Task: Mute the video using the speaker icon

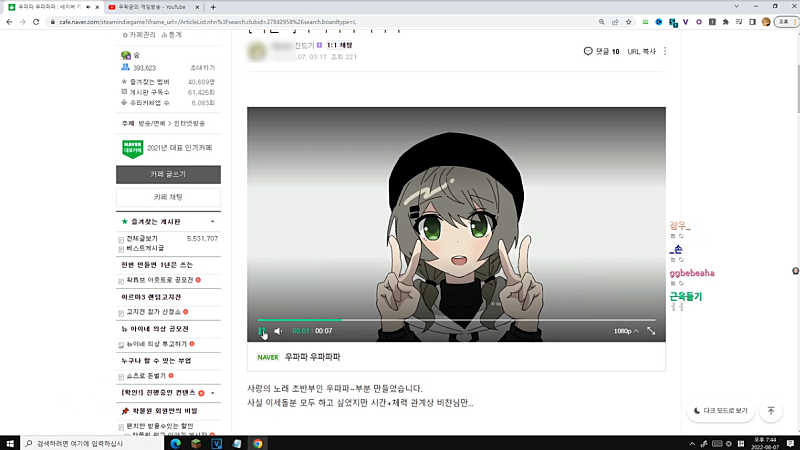Action: (x=278, y=331)
